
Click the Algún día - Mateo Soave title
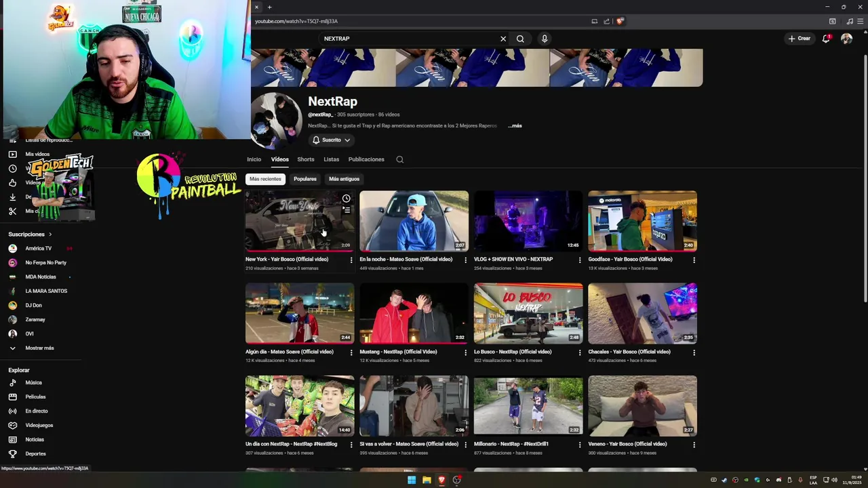290,352
